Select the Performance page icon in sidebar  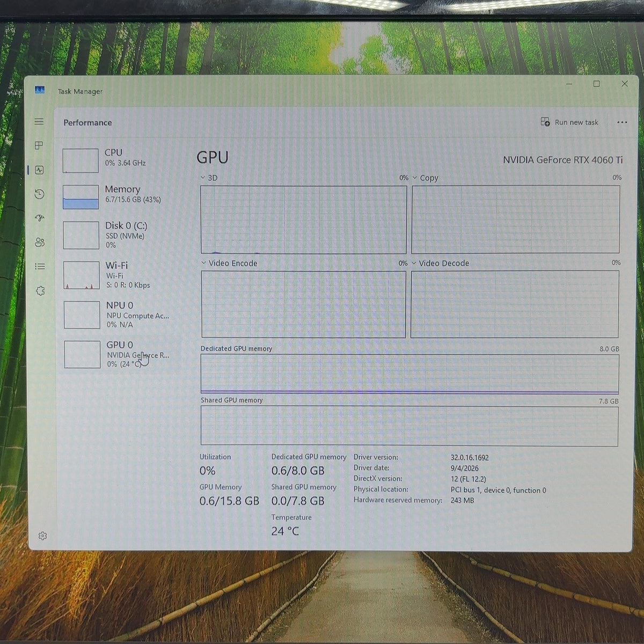click(39, 170)
